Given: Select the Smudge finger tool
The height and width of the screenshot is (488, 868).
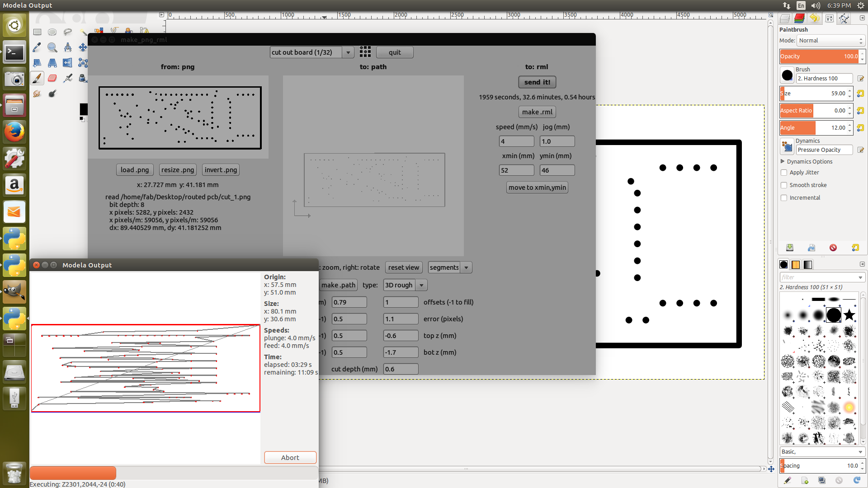Looking at the screenshot, I should (x=37, y=94).
